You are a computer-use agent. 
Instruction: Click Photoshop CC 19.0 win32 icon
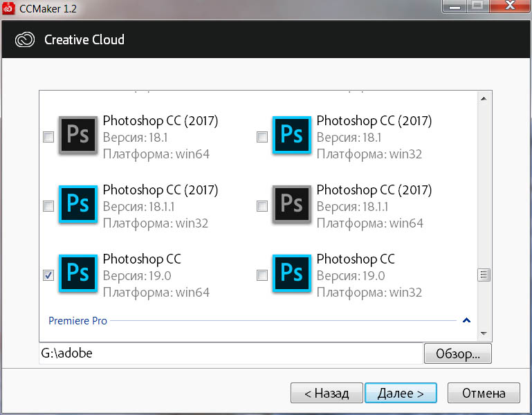click(x=292, y=273)
